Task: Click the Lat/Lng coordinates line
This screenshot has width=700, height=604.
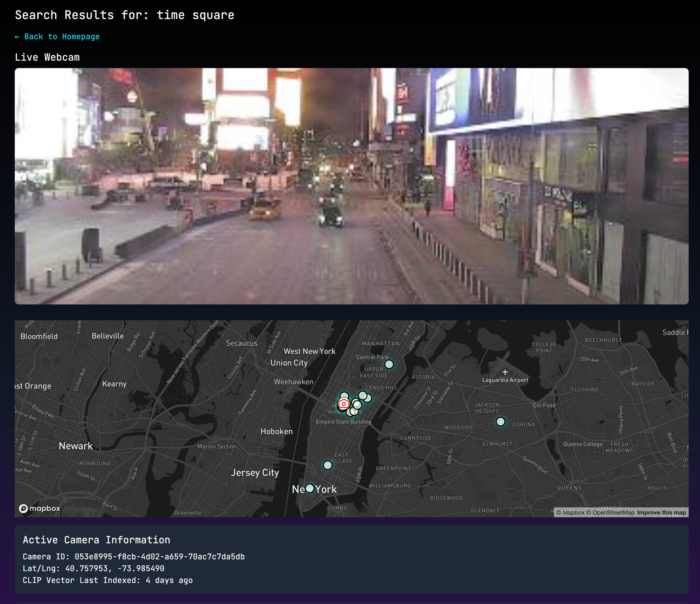Action: (x=93, y=568)
